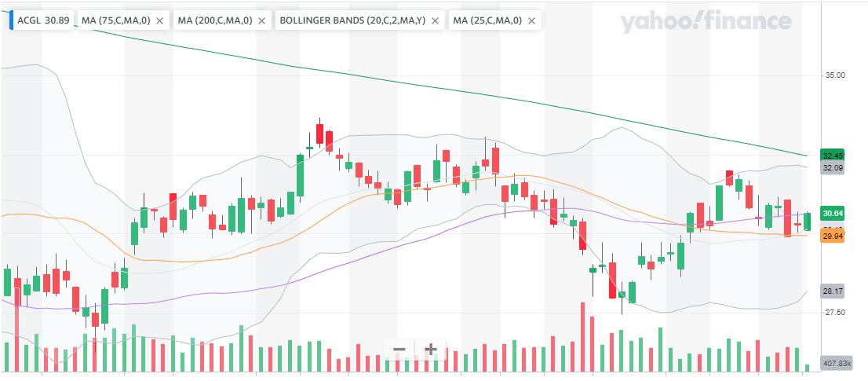
Task: Click the orange 29.94 moving average tag
Action: pyautogui.click(x=832, y=236)
